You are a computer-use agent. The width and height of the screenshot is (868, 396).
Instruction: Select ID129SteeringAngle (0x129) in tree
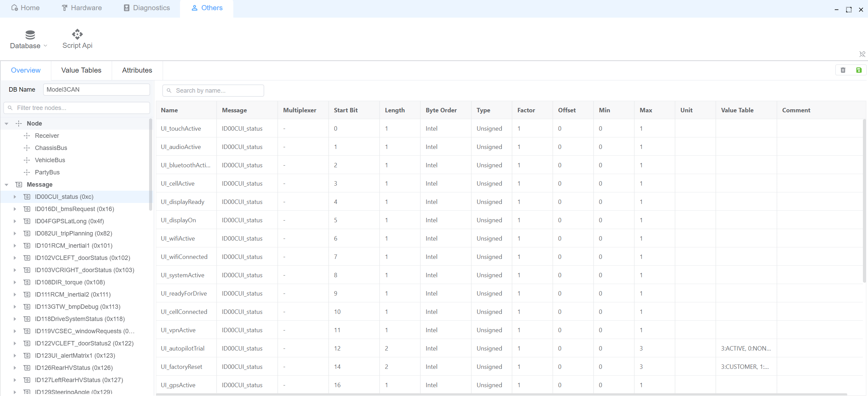coord(73,392)
